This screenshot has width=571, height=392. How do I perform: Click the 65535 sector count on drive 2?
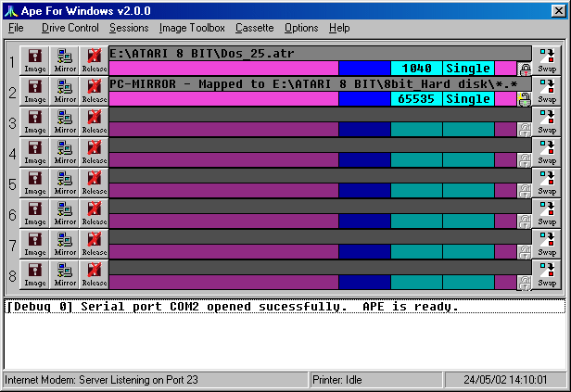click(x=416, y=99)
